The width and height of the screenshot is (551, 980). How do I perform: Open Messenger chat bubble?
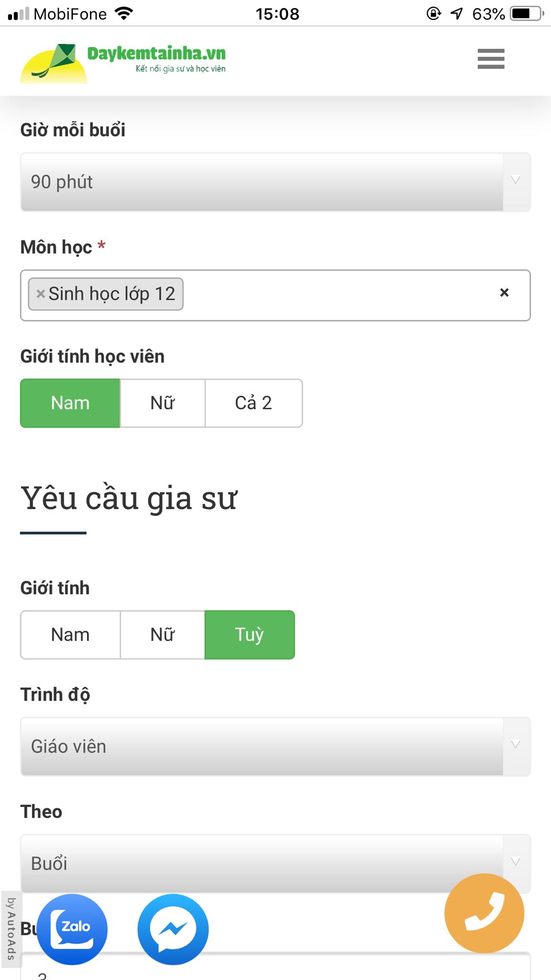[x=173, y=929]
